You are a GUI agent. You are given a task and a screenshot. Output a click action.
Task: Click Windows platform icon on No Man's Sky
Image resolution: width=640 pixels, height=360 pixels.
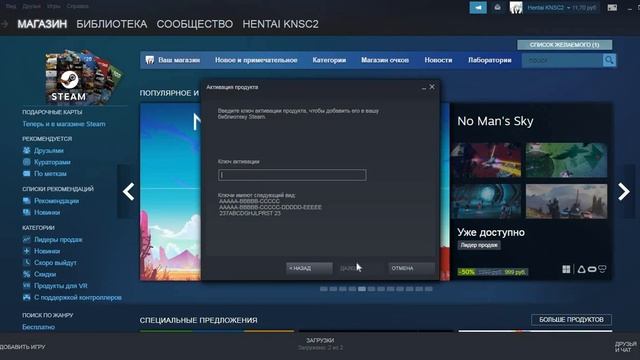point(566,269)
